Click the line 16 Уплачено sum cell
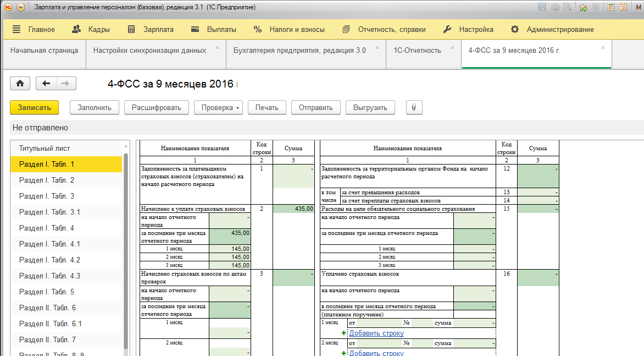Viewport: 644px width, 356px height. 538,278
